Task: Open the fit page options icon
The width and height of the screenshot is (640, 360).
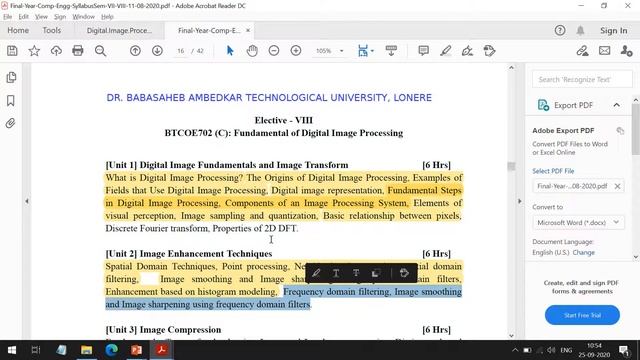Action: click(x=363, y=51)
